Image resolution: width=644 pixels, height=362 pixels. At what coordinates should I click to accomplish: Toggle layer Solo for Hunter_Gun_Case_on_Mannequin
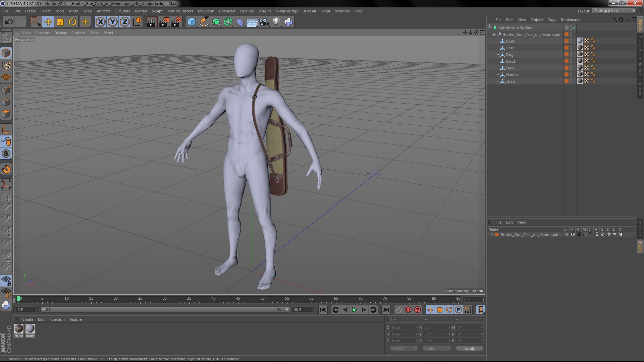point(567,235)
